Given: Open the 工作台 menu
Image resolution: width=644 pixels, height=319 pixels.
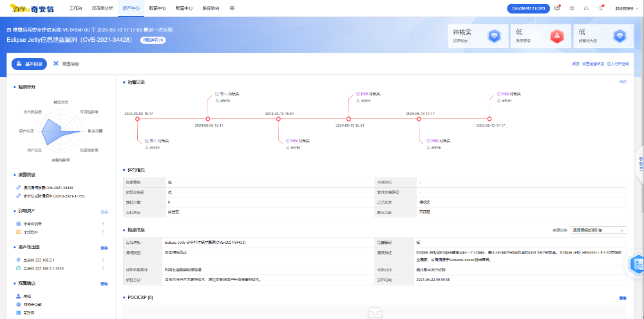Looking at the screenshot, I should pyautogui.click(x=75, y=8).
